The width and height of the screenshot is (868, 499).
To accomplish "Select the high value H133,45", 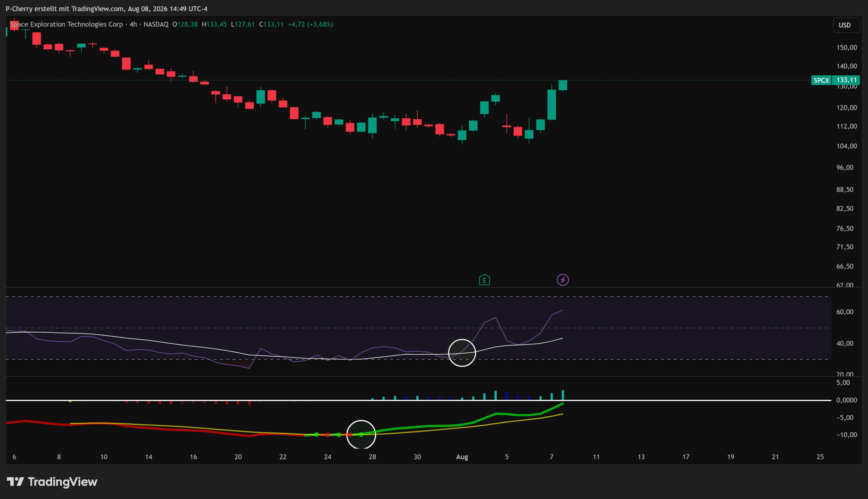I will pyautogui.click(x=214, y=24).
